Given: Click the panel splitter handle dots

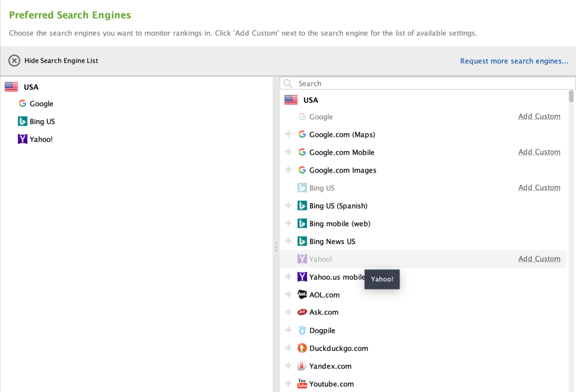Looking at the screenshot, I should point(276,247).
